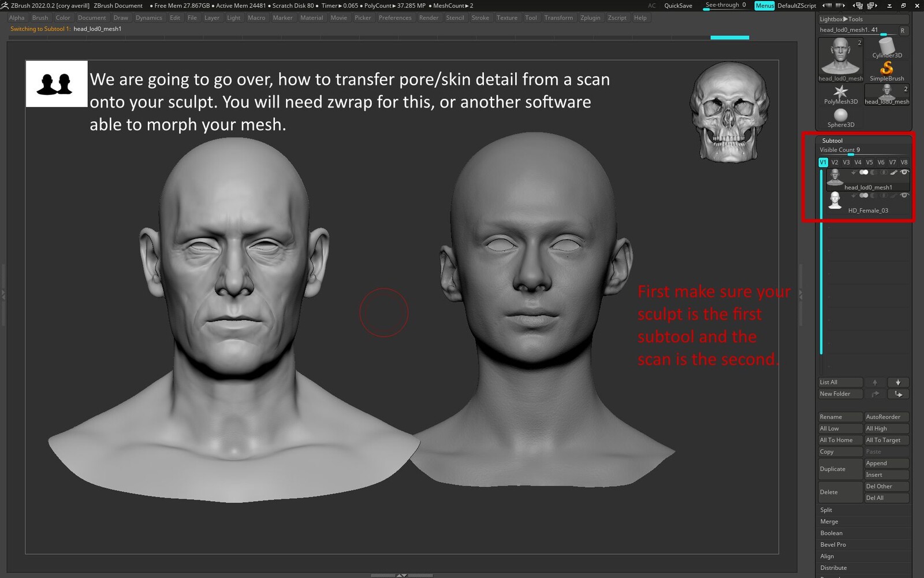Click the brush icon on HD_Female_03 subtool

click(x=894, y=195)
